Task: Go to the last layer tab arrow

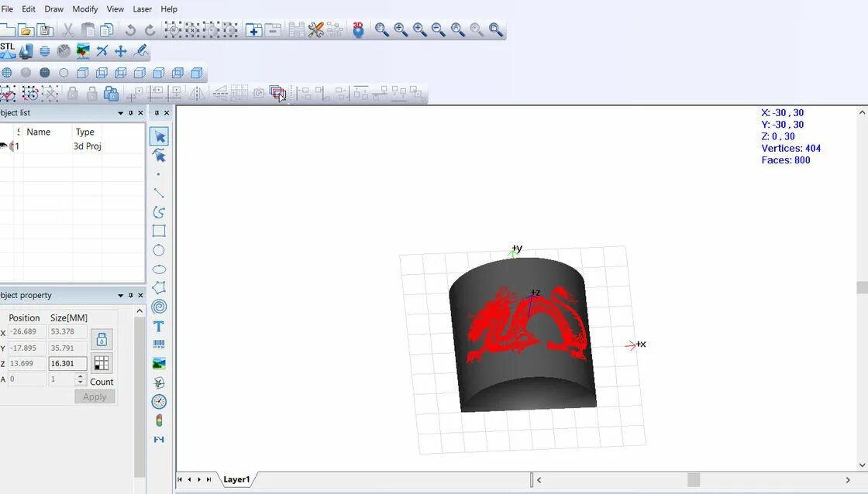Action: click(208, 479)
